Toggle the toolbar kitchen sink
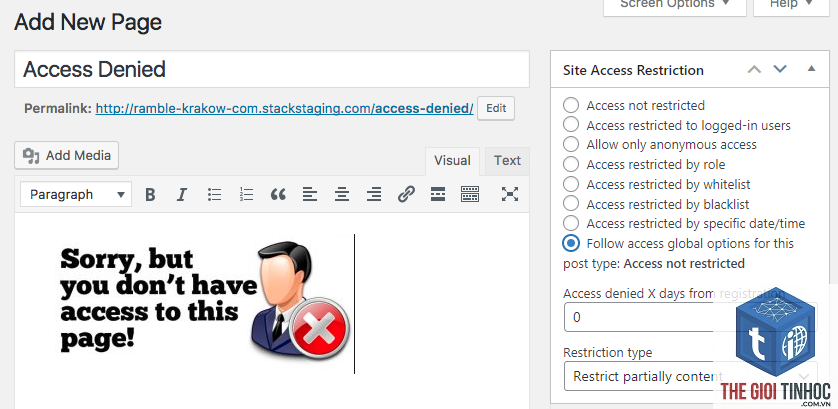838x409 pixels. pos(470,195)
